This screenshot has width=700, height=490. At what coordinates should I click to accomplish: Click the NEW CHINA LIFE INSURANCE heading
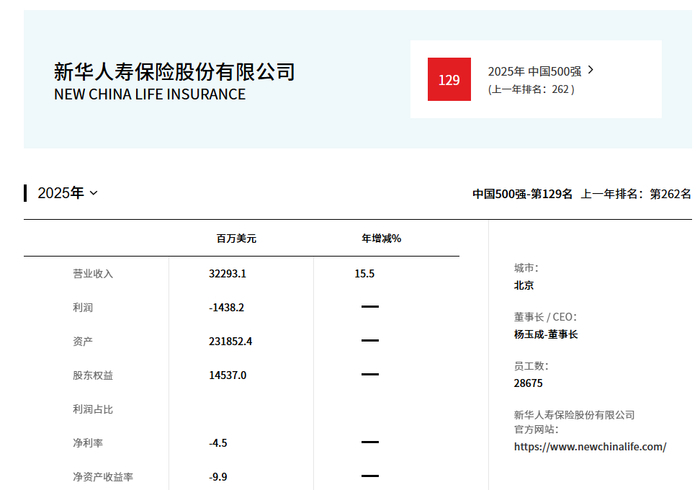pyautogui.click(x=149, y=95)
